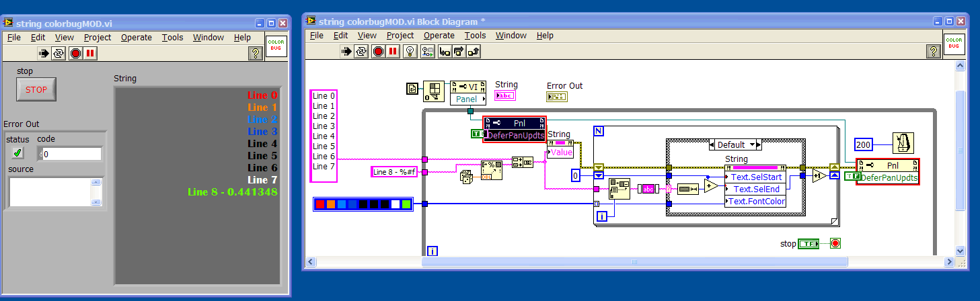Open Operate menu in block diagram window
The image size is (980, 301).
coord(439,36)
